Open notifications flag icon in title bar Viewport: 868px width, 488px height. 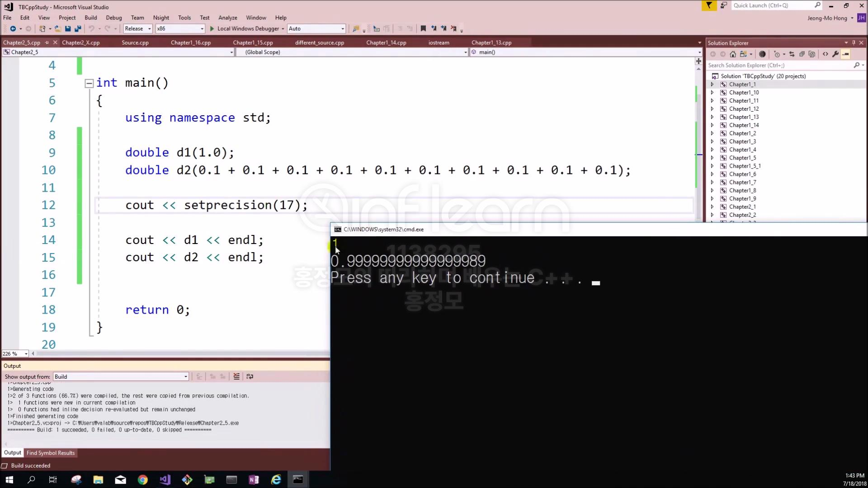(x=708, y=5)
